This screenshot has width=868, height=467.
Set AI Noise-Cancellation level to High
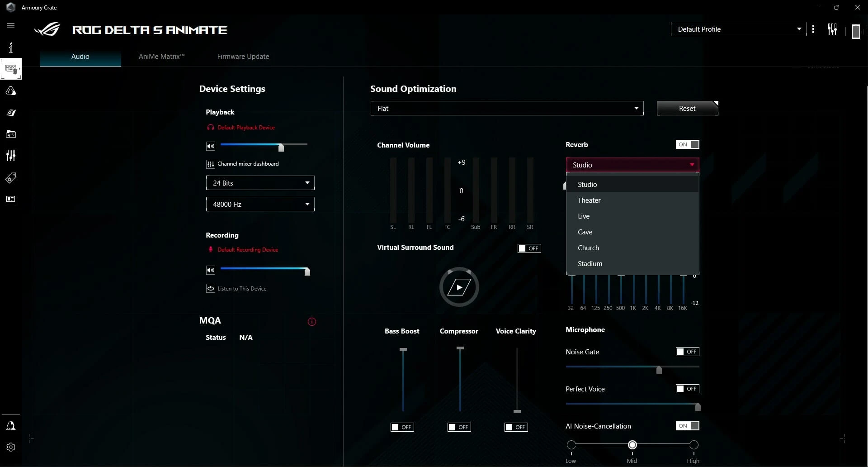coord(694,445)
